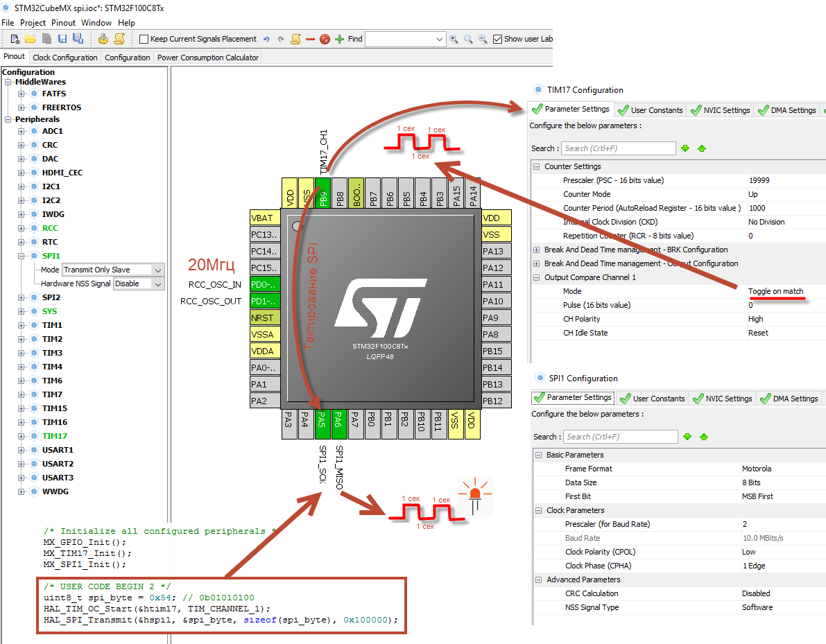This screenshot has width=826, height=644.
Task: Click the PA5 pin on the chip
Action: click(x=322, y=421)
